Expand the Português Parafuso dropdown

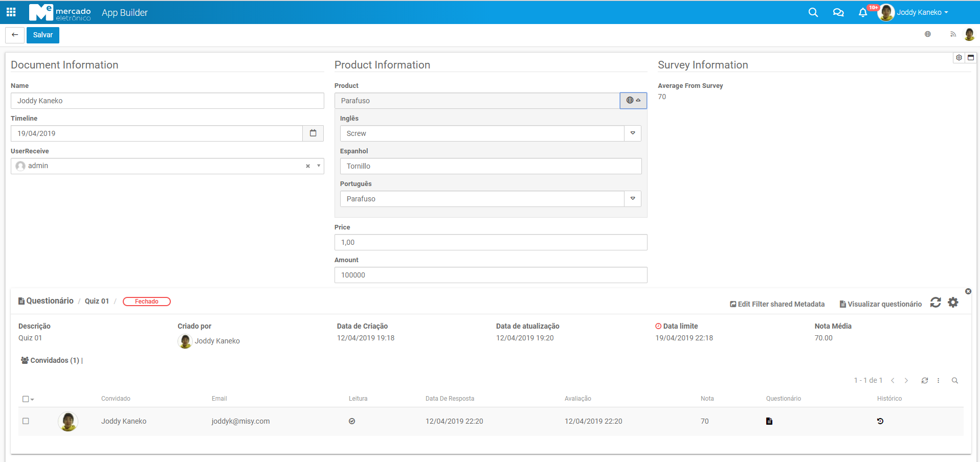(633, 199)
